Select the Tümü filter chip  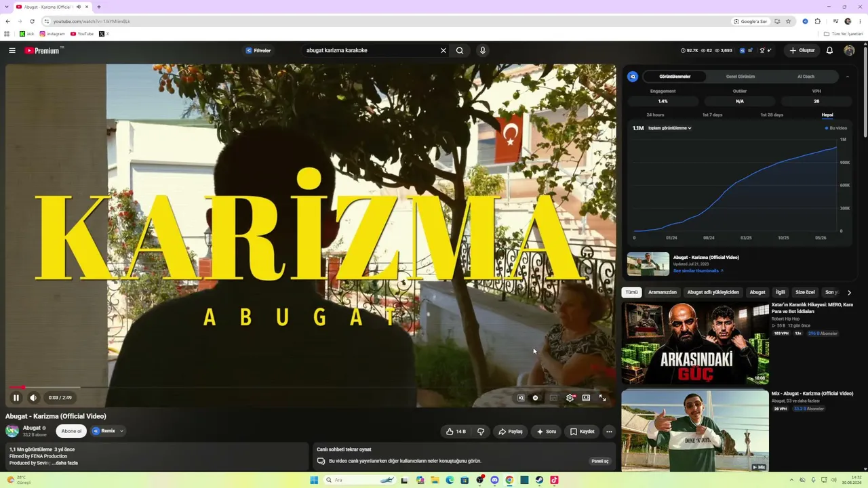coord(631,292)
